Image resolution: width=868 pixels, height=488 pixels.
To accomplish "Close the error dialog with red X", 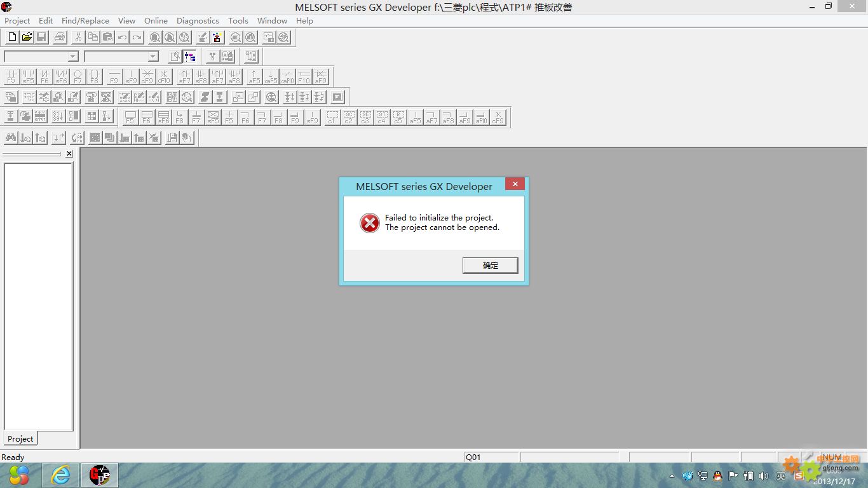I will pos(515,184).
